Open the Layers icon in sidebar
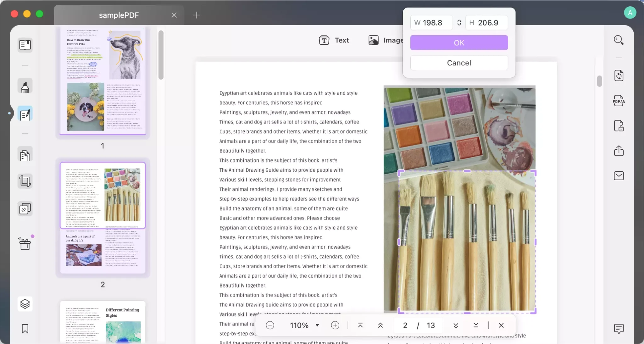Viewport: 644px width, 344px height. click(25, 304)
